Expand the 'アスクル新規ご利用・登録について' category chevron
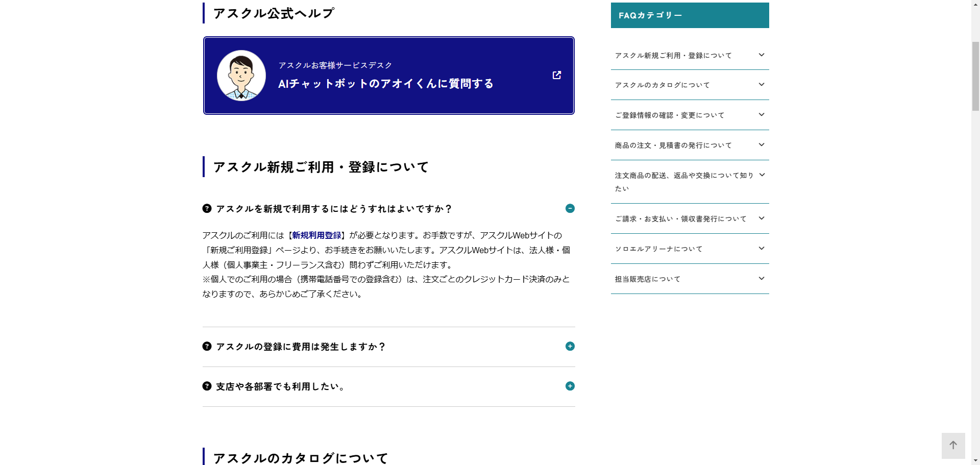The image size is (980, 465). pos(762,55)
